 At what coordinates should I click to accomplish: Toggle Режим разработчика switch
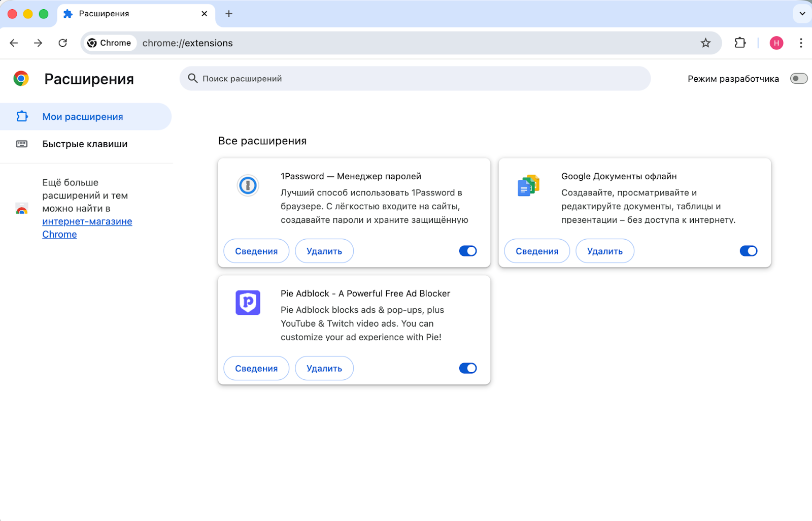[x=799, y=79]
